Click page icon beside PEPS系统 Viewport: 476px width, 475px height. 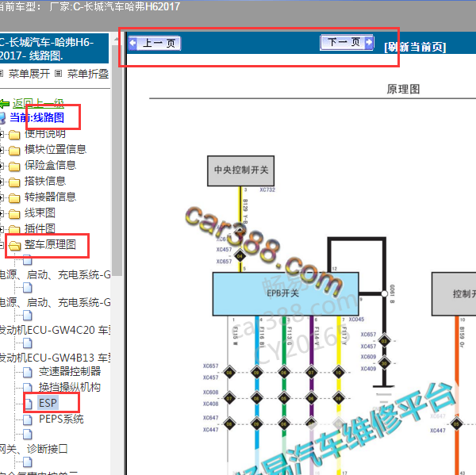pyautogui.click(x=28, y=419)
